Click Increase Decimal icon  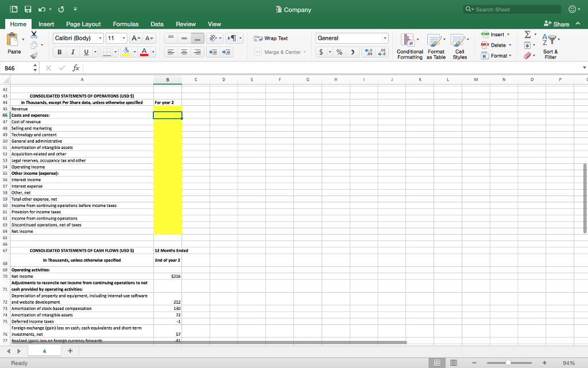(369, 52)
